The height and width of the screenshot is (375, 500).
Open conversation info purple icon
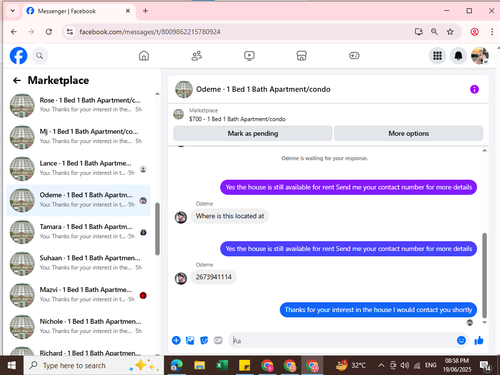(474, 89)
